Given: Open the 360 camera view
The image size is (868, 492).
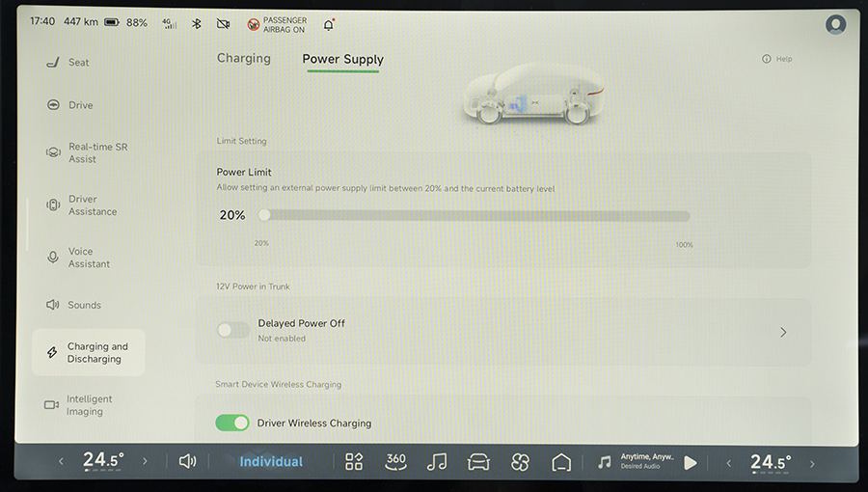Looking at the screenshot, I should (395, 462).
